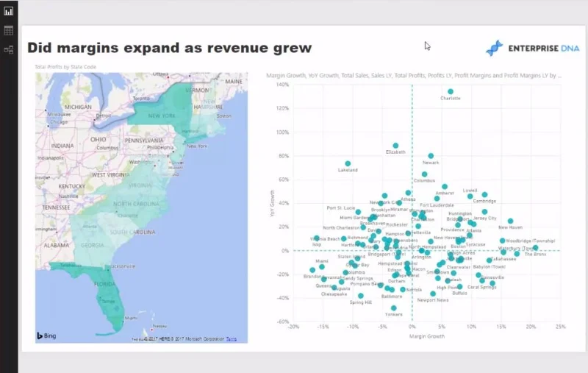Click the Bing logo on map
The image size is (588, 373).
46,335
